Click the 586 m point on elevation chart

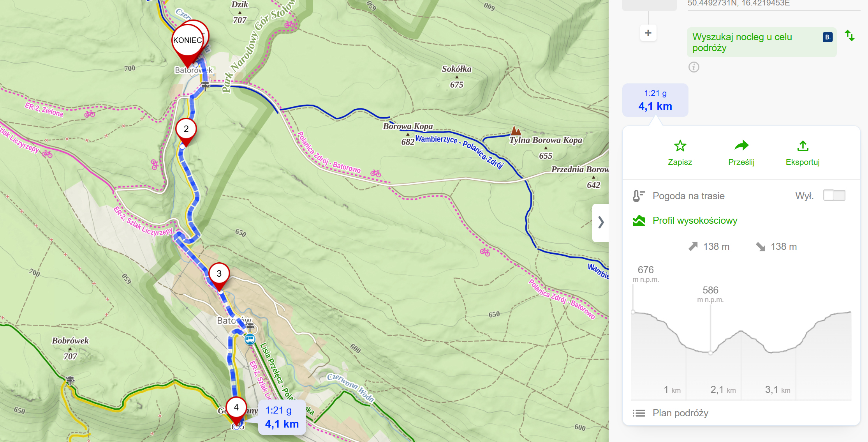pos(710,353)
